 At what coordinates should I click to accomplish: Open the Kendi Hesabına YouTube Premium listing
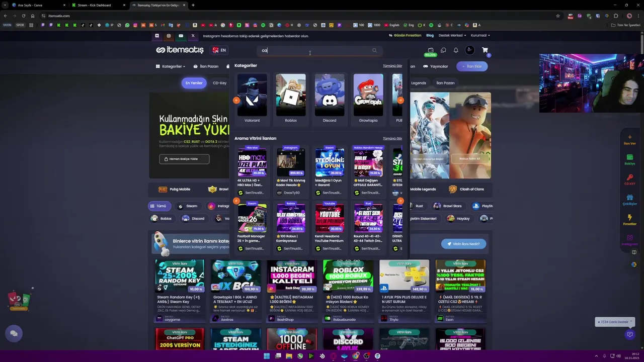click(330, 226)
